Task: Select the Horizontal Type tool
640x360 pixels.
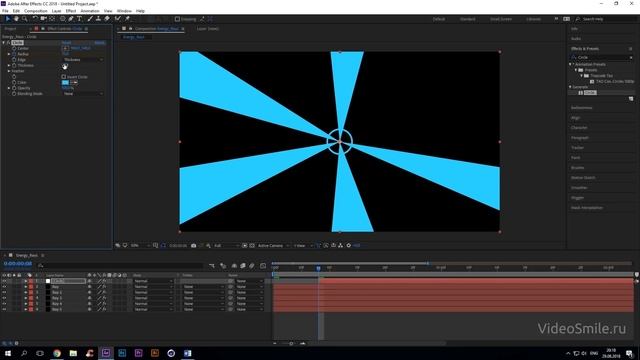Action: pyautogui.click(x=79, y=19)
